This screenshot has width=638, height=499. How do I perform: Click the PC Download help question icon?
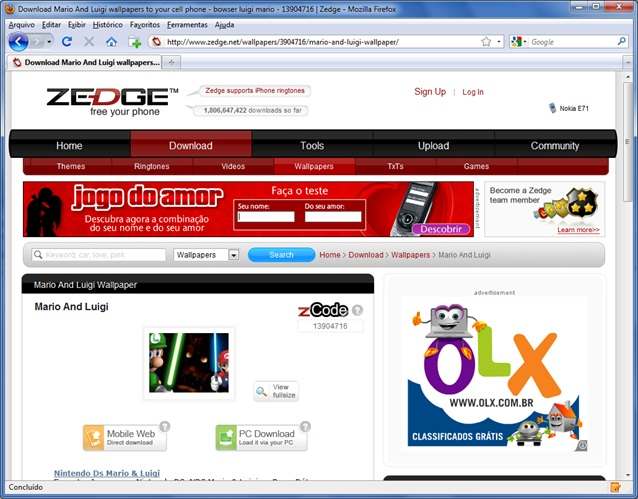pos(305,426)
